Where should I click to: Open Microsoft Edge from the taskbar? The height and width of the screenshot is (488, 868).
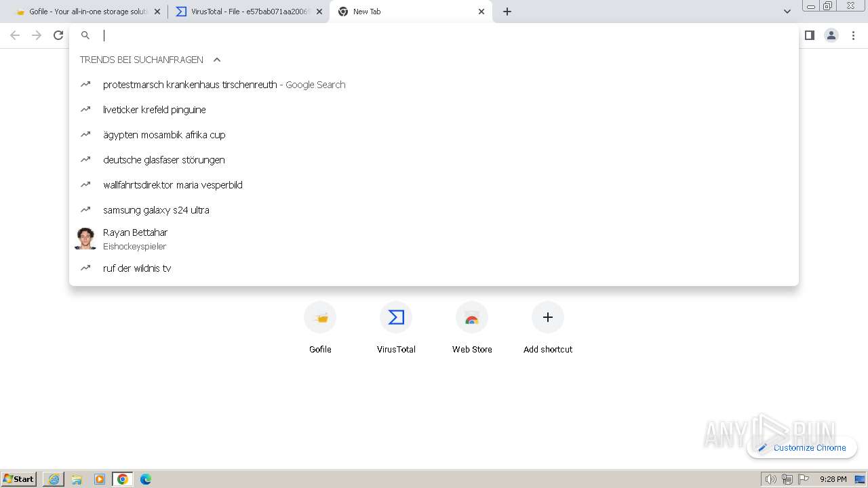[146, 479]
